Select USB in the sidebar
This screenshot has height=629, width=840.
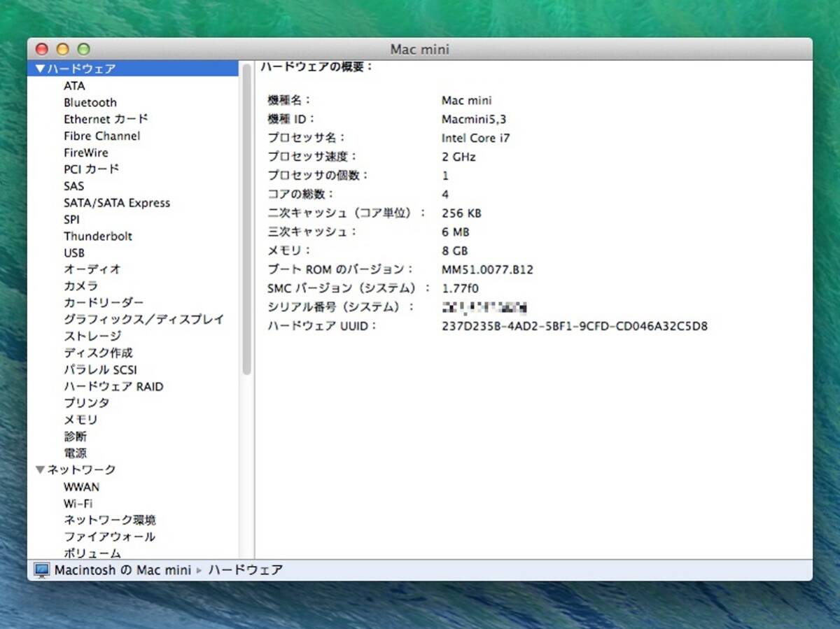pyautogui.click(x=74, y=253)
